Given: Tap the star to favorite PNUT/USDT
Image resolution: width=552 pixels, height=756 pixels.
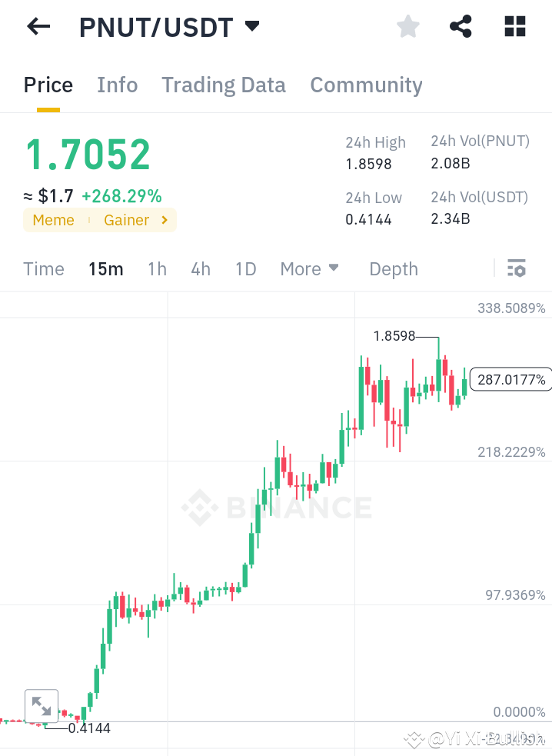Looking at the screenshot, I should [x=407, y=26].
